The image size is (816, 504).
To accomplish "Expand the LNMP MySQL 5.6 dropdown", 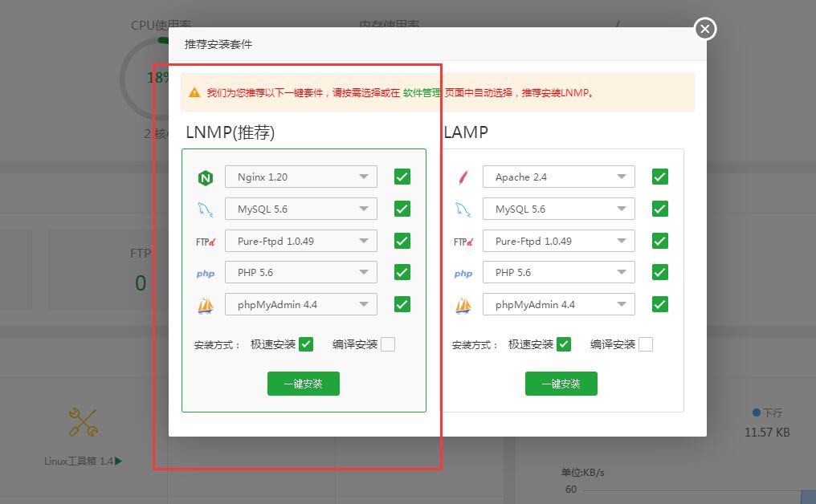I will (x=301, y=209).
